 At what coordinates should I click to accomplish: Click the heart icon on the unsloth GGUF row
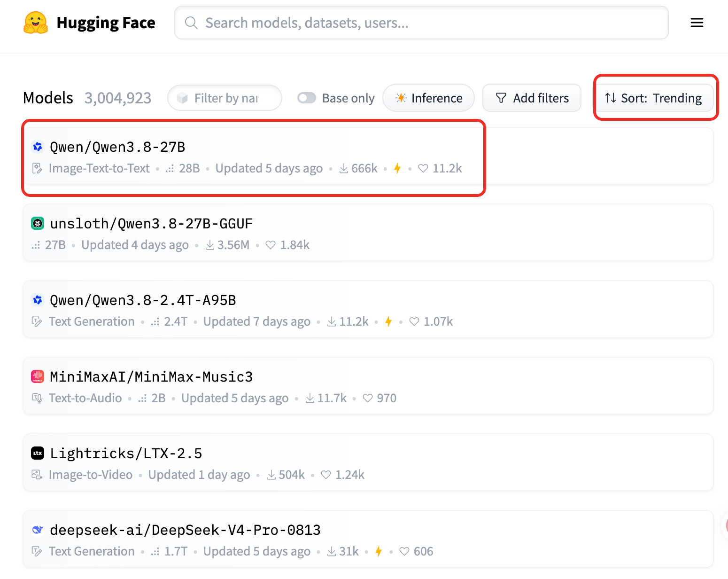coord(271,245)
